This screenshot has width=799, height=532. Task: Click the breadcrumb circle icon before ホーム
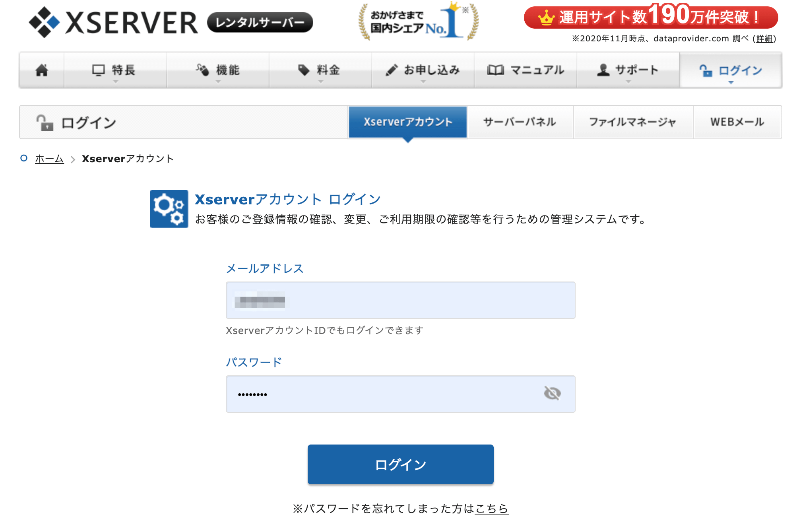point(24,158)
